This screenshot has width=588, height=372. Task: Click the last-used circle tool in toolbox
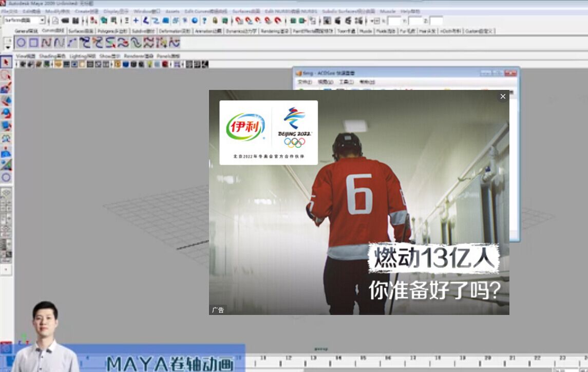coord(6,177)
